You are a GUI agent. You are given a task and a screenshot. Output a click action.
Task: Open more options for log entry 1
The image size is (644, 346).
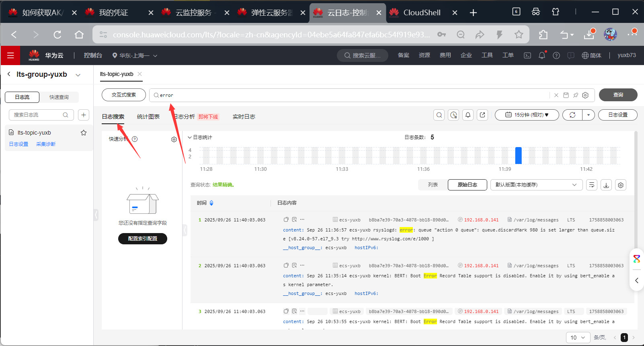302,220
